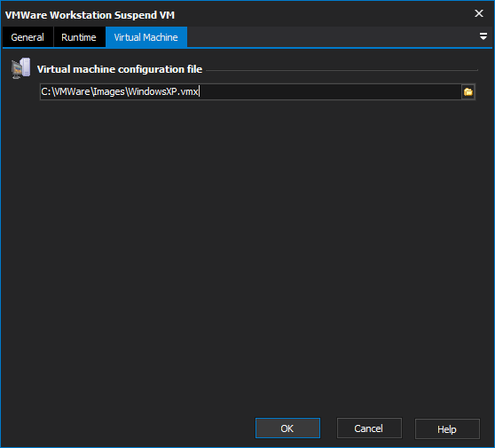The width and height of the screenshot is (495, 448).
Task: Click the empty tab strip beside Virtual Machine
Action: (x=332, y=37)
